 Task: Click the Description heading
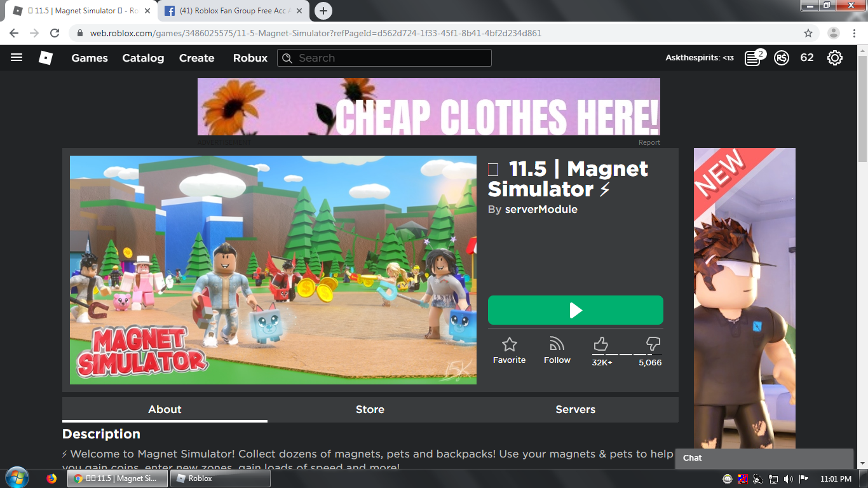(x=101, y=434)
